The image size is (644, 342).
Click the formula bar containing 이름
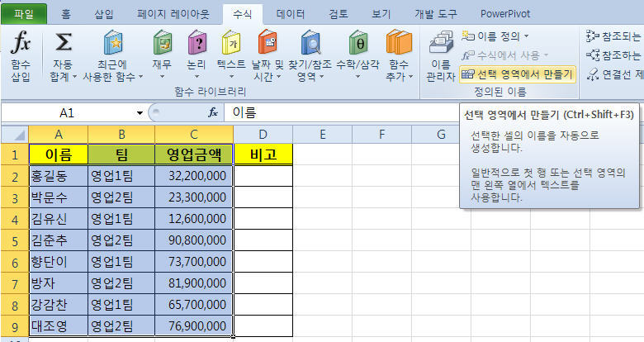pos(341,112)
